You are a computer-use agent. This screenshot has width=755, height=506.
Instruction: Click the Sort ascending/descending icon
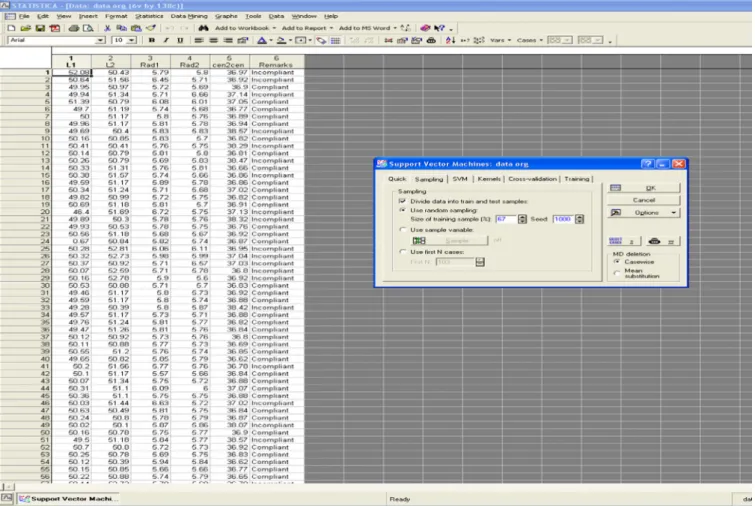[450, 40]
